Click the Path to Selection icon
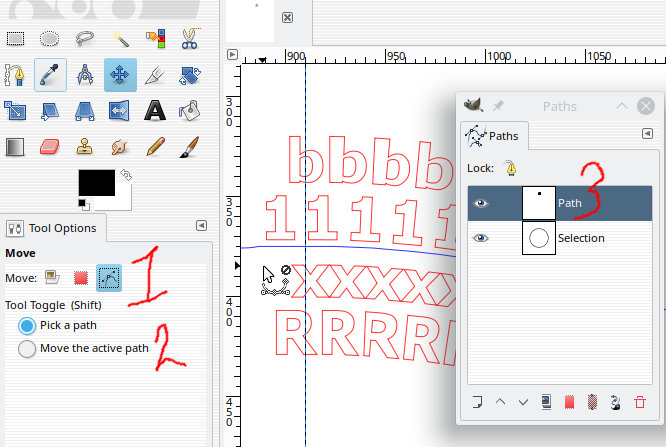666x447 pixels. click(x=569, y=402)
